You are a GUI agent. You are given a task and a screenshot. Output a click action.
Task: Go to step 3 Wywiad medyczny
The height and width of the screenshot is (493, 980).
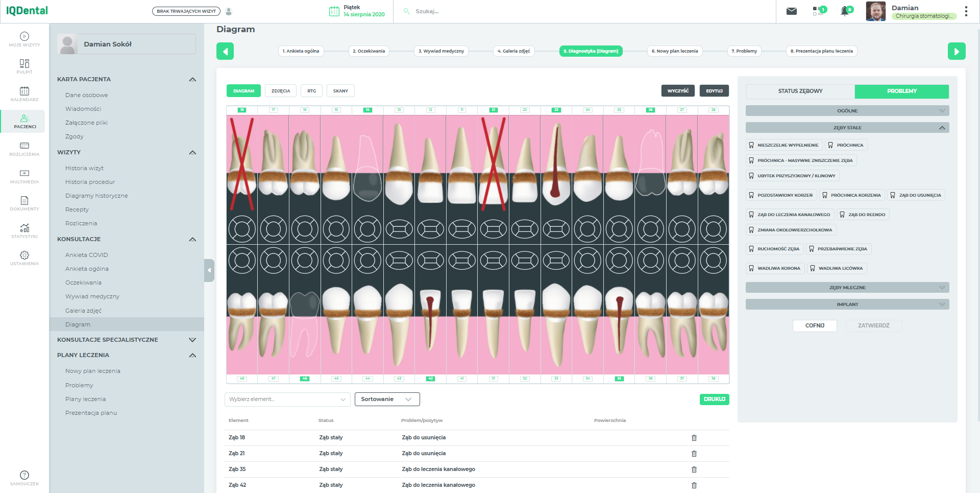coord(441,51)
